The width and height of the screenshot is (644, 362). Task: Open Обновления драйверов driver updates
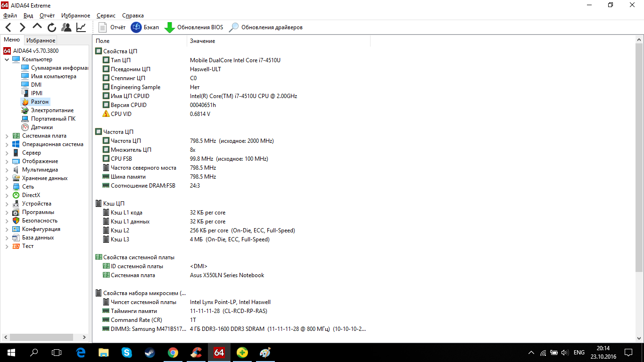pos(266,27)
